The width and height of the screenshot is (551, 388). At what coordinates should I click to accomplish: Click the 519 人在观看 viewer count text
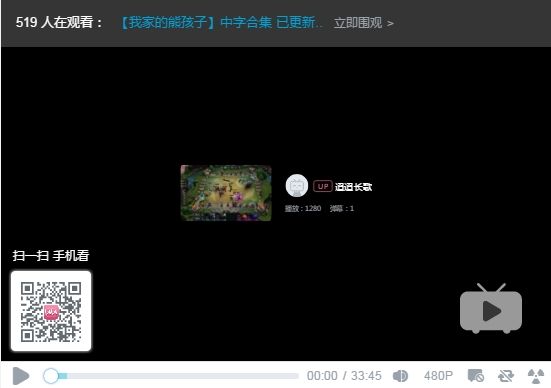coord(59,22)
